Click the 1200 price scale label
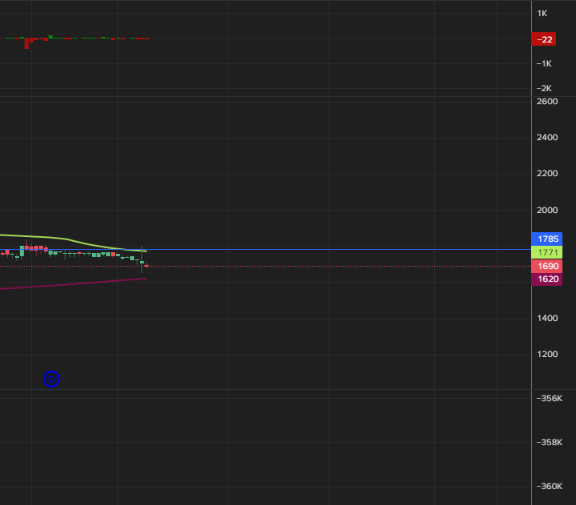The height and width of the screenshot is (505, 576). coord(547,354)
